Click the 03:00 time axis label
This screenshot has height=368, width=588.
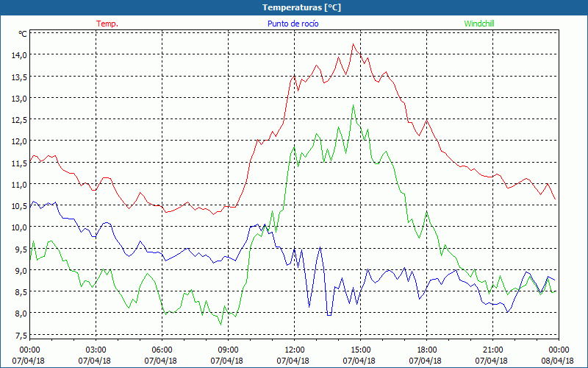pos(96,350)
